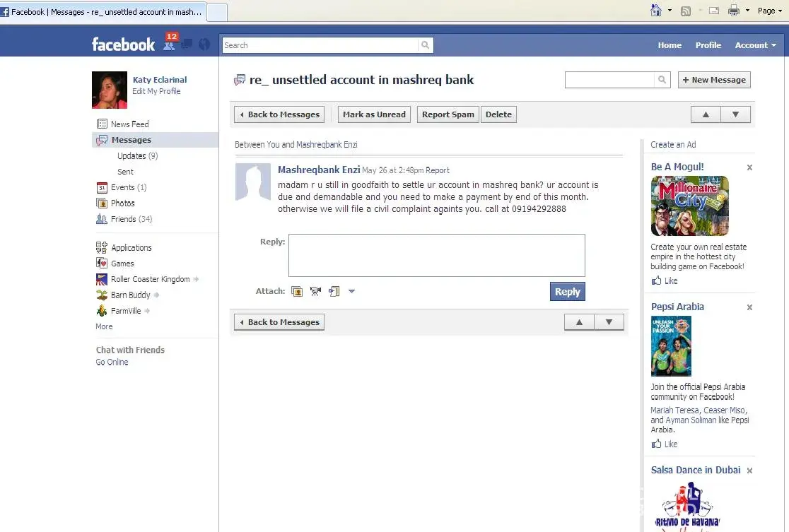Click Mark as Unread button
Screen dimensions: 789x532
[374, 114]
